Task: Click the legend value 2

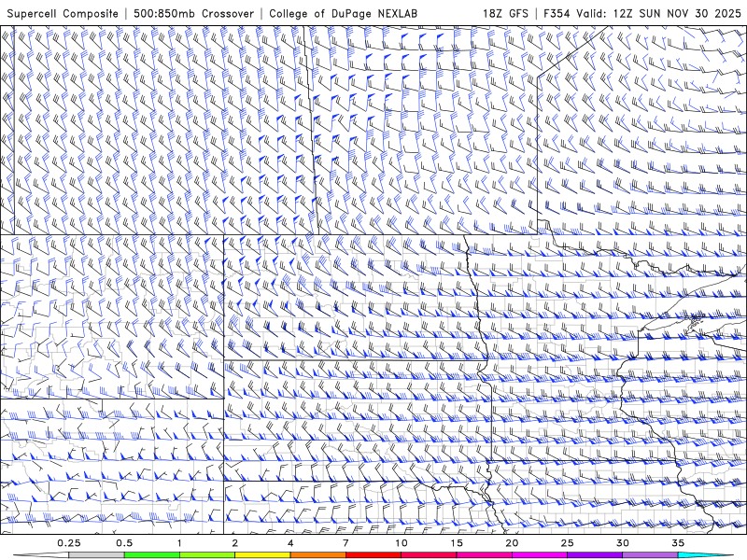Action: pos(235,543)
